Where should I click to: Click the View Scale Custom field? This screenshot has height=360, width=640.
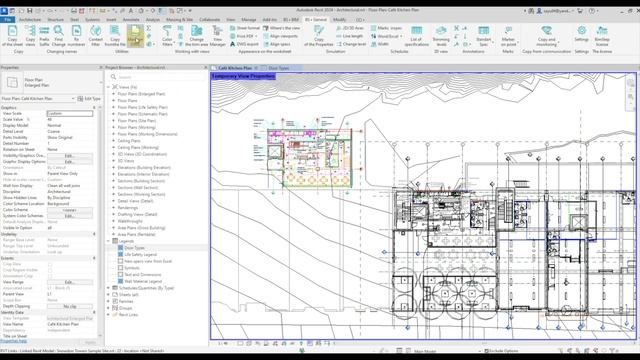click(70, 113)
